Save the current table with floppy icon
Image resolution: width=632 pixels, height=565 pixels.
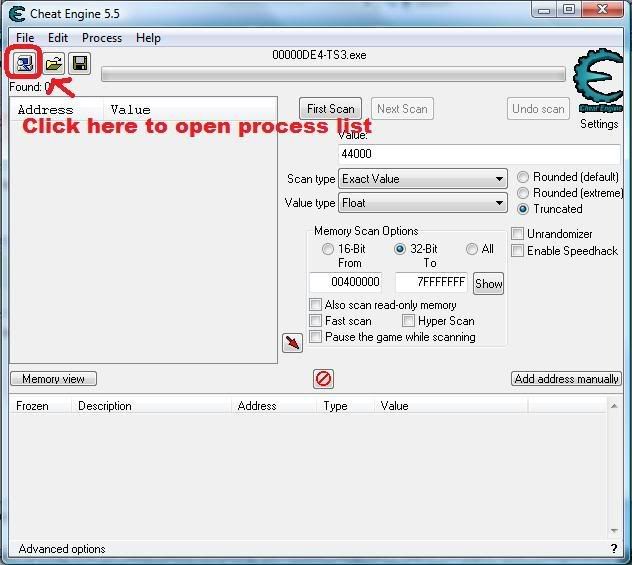click(79, 63)
